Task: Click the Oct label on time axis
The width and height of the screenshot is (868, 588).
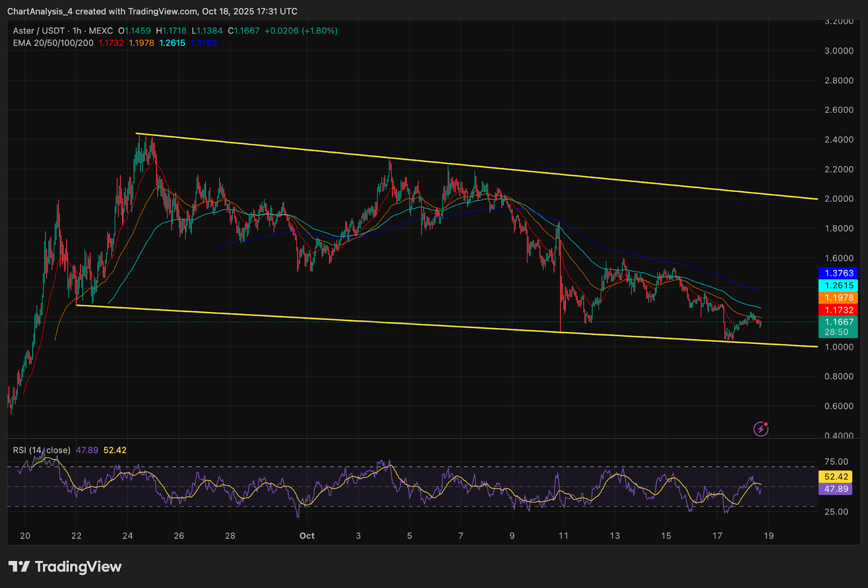Action: coord(307,536)
